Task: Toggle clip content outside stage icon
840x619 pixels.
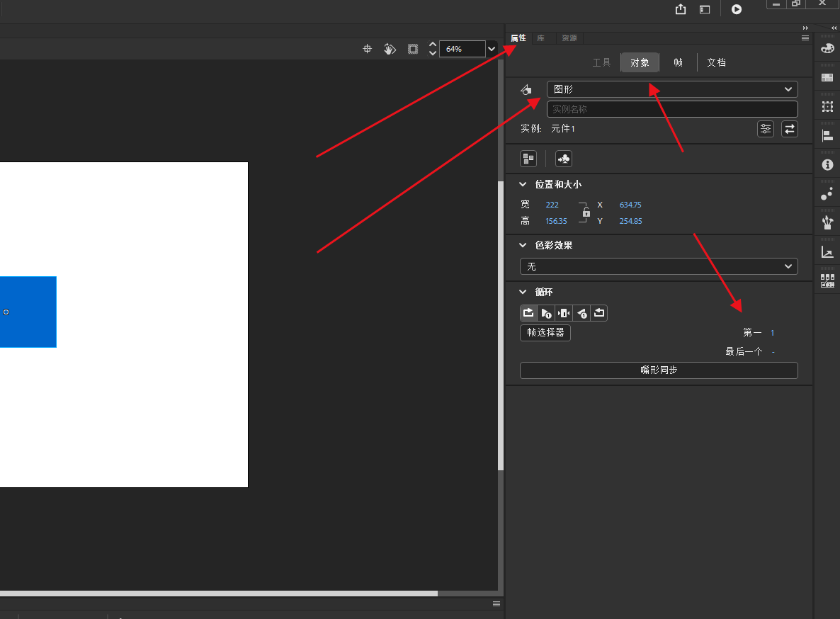Action: (x=413, y=49)
